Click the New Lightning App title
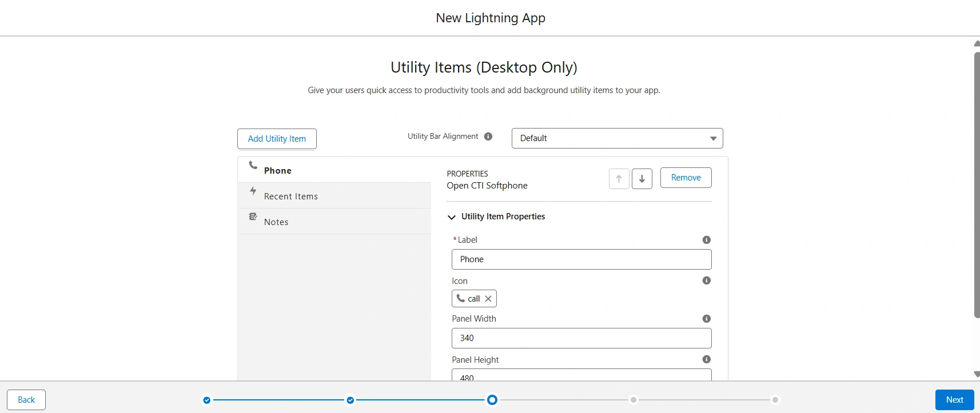This screenshot has height=413, width=980. (x=491, y=18)
